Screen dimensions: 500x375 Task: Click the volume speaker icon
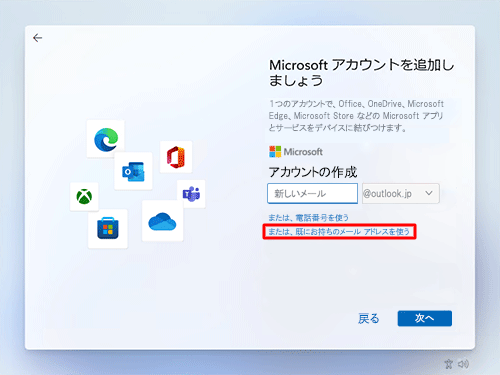pyautogui.click(x=463, y=364)
